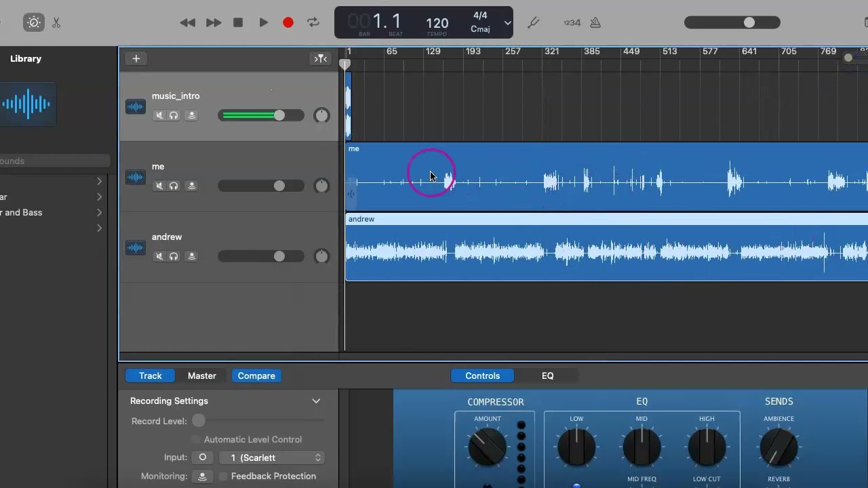Click the stop button
The height and width of the screenshot is (488, 868).
coord(238,22)
